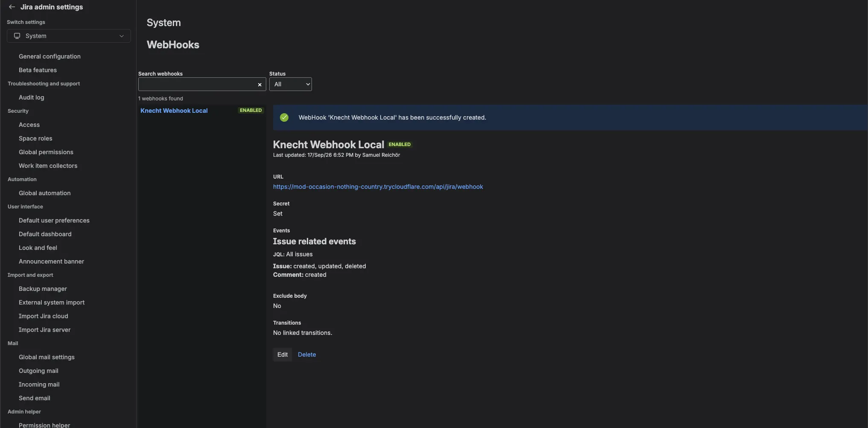Click the 'JQL: All issues' text
Screen dimensions: 868x428
[x=293, y=254]
